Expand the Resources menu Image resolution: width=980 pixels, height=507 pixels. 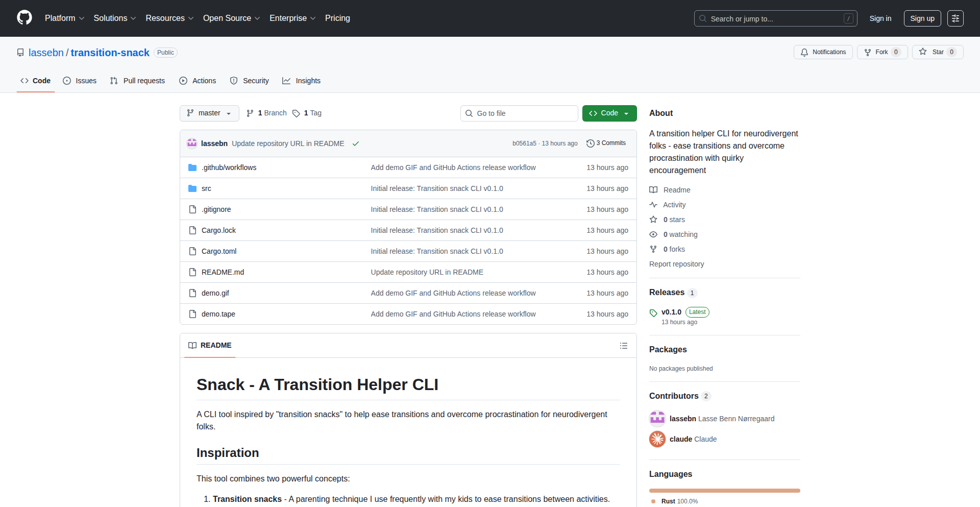pyautogui.click(x=169, y=18)
